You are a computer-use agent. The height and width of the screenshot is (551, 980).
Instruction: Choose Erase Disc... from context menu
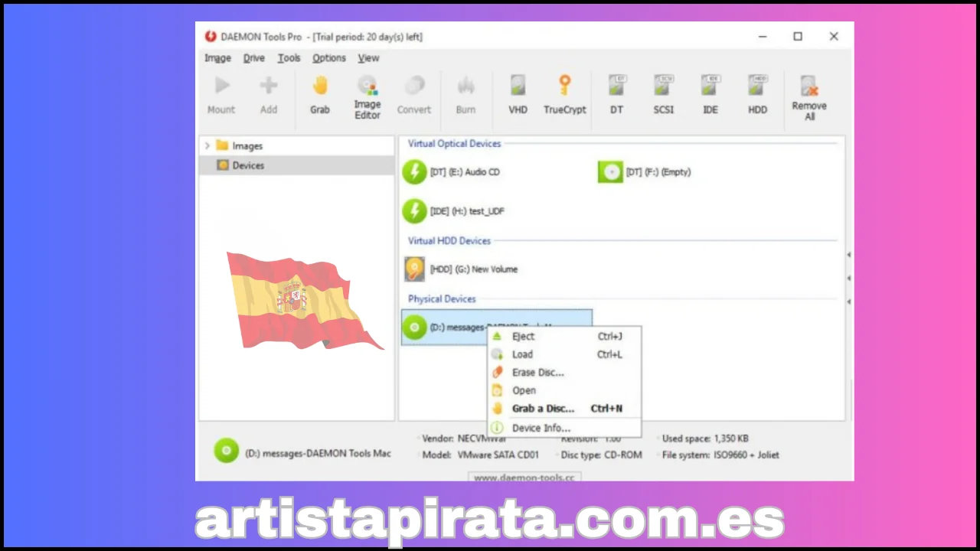(x=563, y=373)
